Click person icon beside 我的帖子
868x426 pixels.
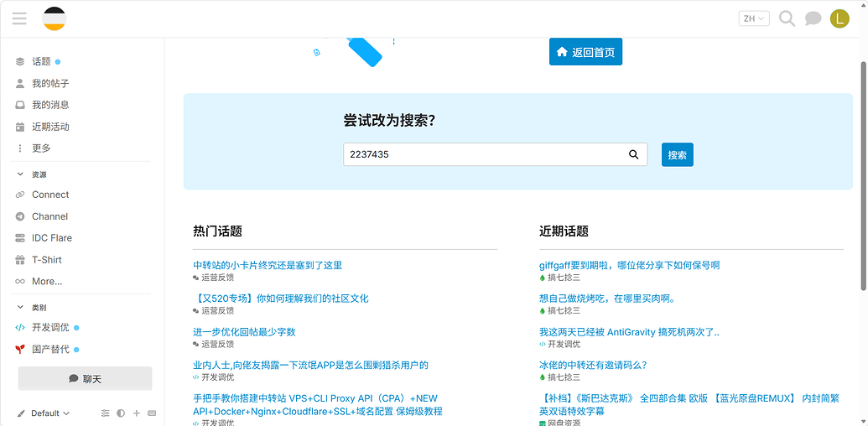(x=20, y=84)
